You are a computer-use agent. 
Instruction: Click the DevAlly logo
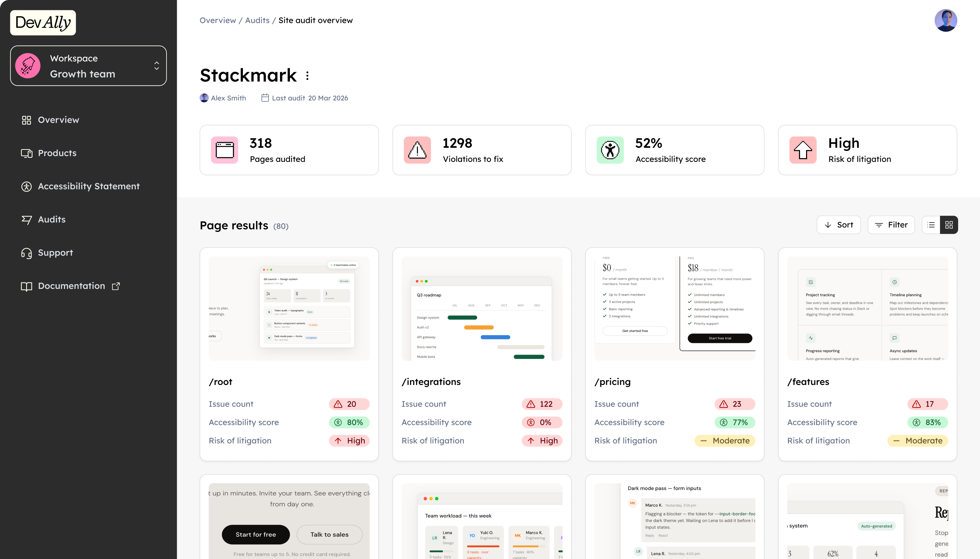[x=43, y=23]
